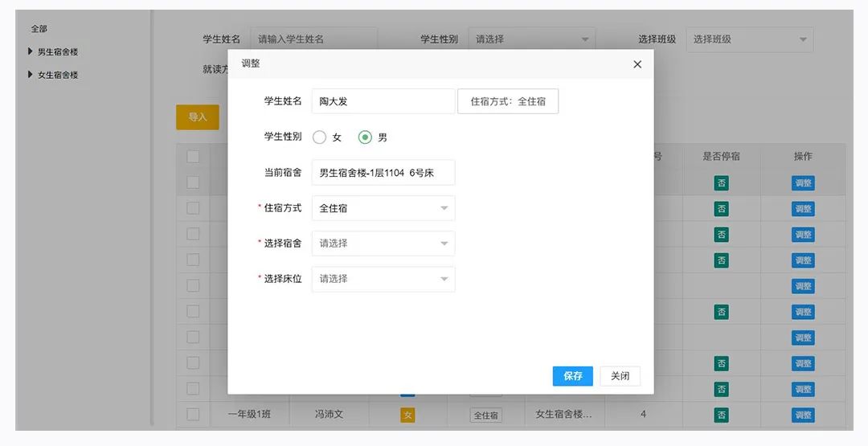Toggle the select-all checkbox in table header

(x=193, y=157)
